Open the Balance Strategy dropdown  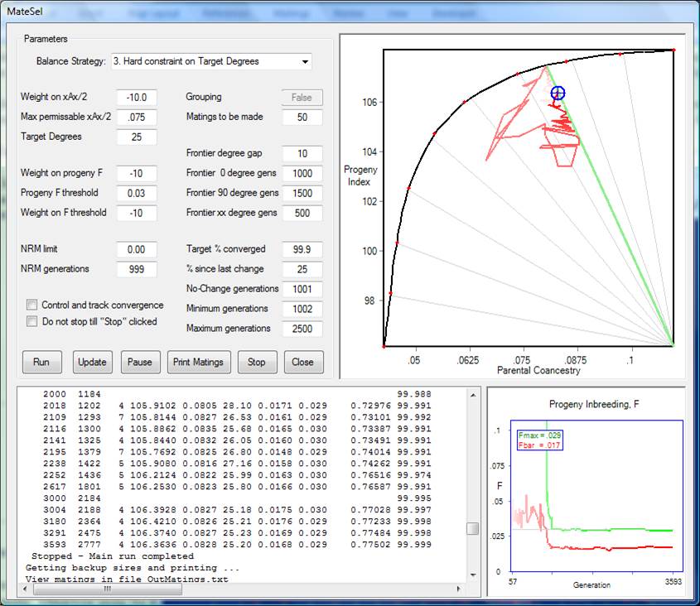pyautogui.click(x=211, y=61)
